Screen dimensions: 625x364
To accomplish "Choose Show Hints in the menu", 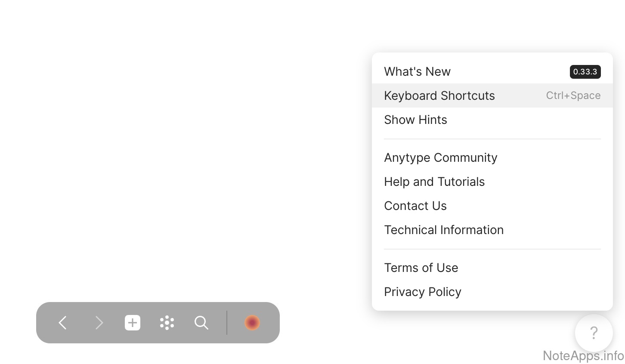I will [x=415, y=120].
